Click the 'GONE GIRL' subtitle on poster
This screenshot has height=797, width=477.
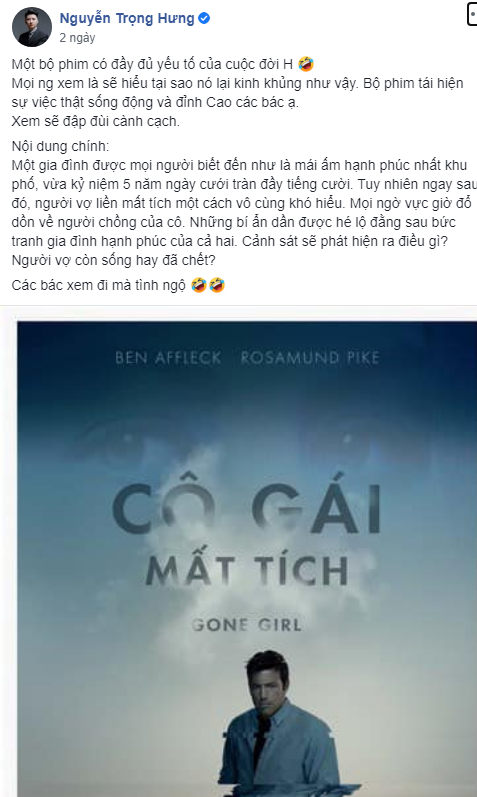point(247,625)
